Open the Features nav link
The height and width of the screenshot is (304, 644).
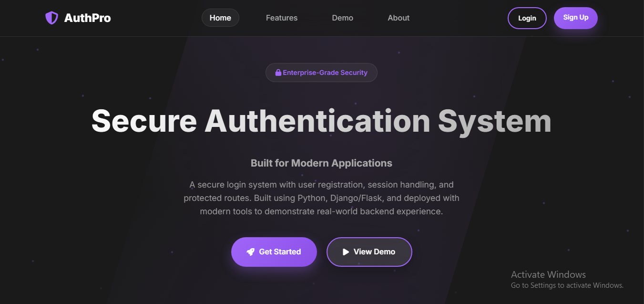(282, 18)
